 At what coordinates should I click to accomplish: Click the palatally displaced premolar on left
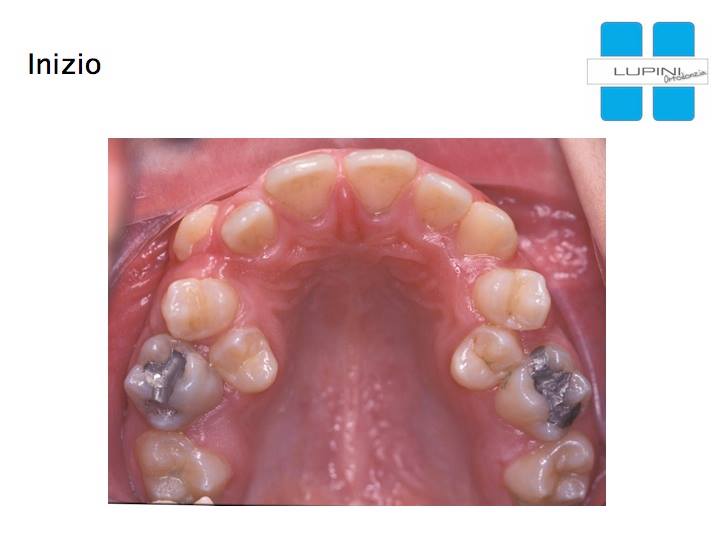pyautogui.click(x=244, y=359)
